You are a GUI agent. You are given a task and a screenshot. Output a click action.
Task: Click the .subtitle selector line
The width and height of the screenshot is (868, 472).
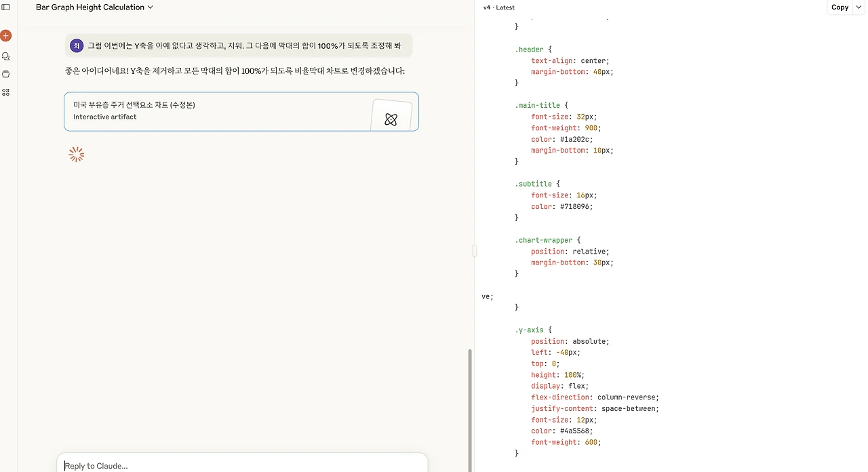coord(537,184)
